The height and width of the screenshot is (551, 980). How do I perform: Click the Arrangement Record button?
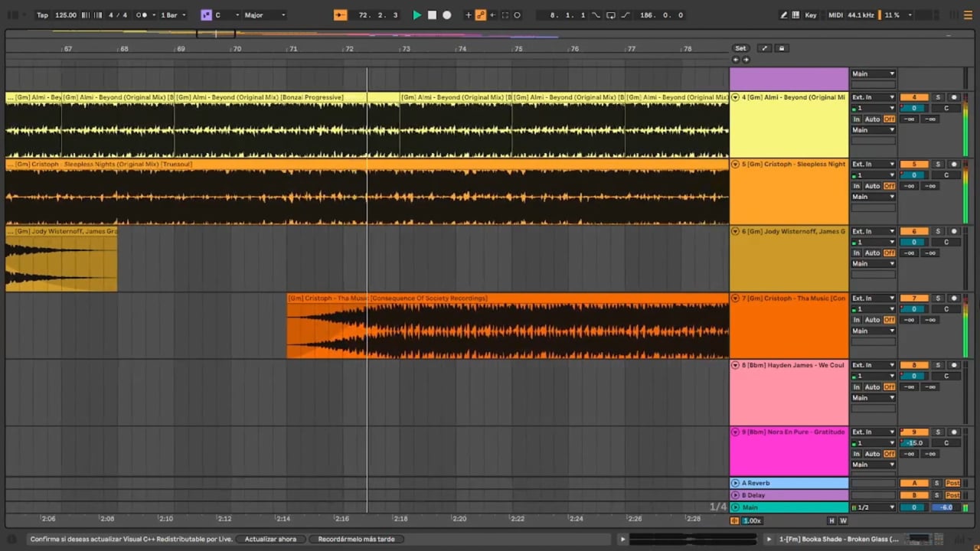[x=447, y=15]
